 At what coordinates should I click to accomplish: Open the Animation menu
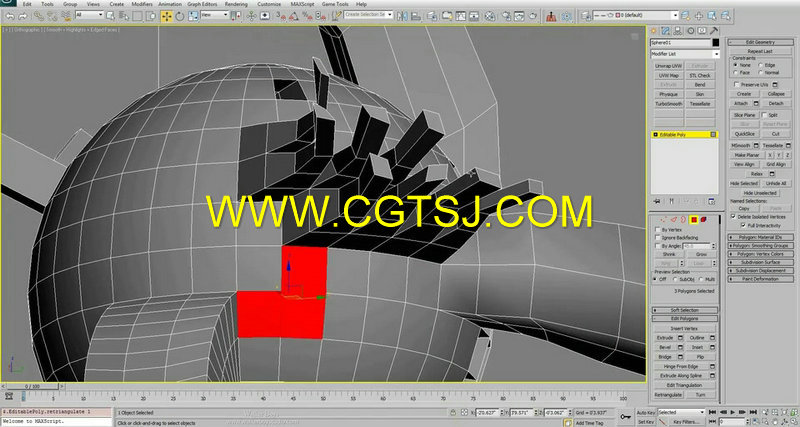click(x=169, y=4)
